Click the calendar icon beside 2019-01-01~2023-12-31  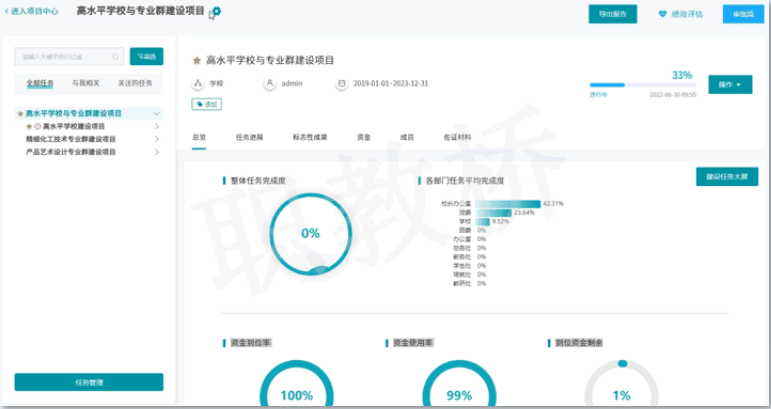[342, 84]
